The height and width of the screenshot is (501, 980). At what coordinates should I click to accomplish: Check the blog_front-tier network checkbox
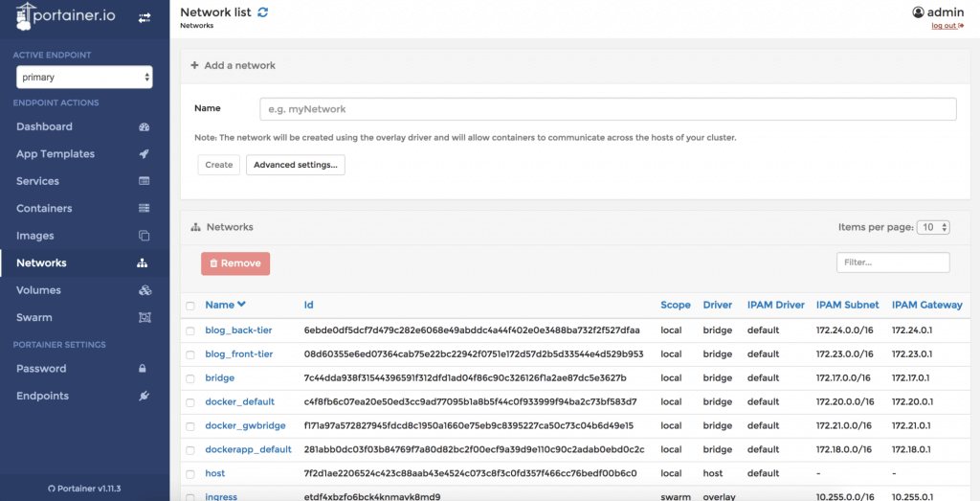click(x=190, y=354)
